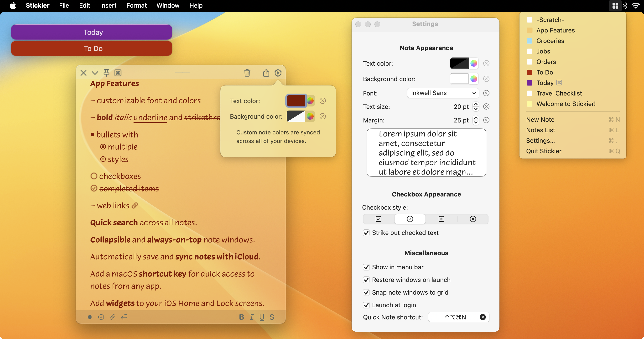Reset Text size to default
Image resolution: width=644 pixels, height=339 pixels.
click(486, 106)
